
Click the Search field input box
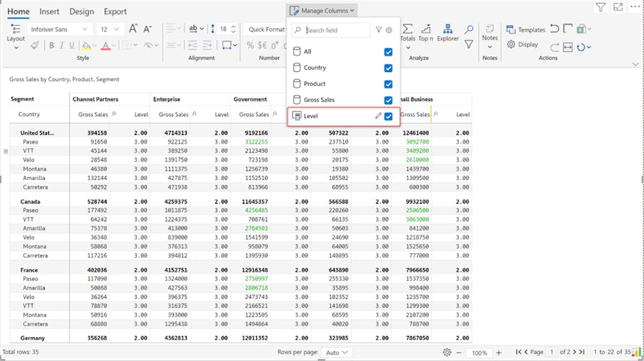click(x=336, y=30)
